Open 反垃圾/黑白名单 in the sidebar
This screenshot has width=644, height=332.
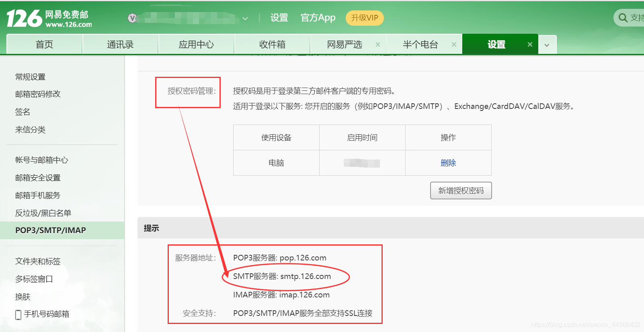(x=43, y=213)
